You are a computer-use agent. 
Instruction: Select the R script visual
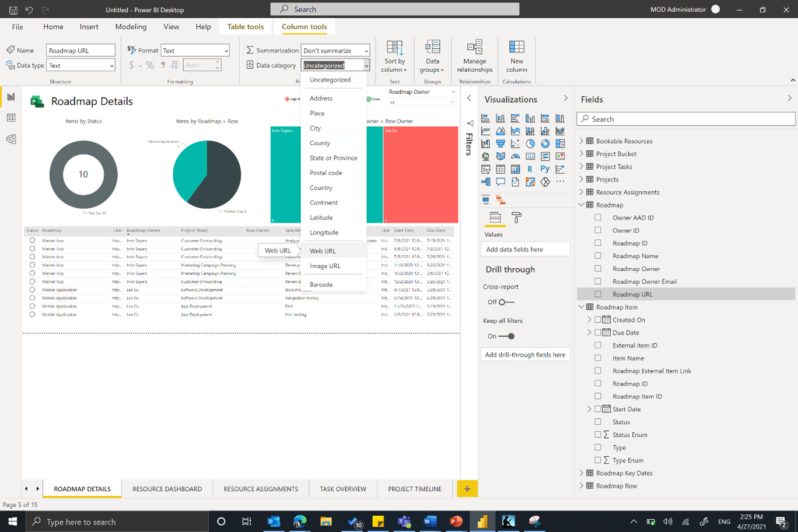530,169
